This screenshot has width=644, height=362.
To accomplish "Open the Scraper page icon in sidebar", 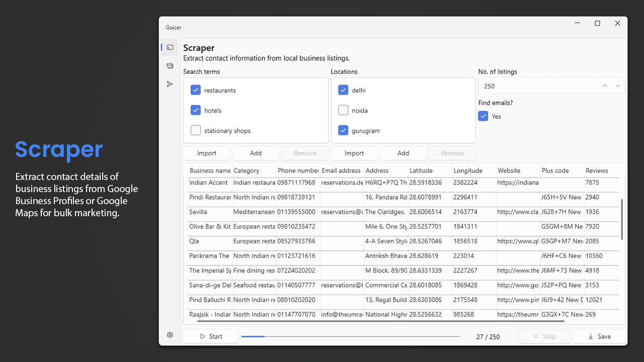I will coord(170,47).
